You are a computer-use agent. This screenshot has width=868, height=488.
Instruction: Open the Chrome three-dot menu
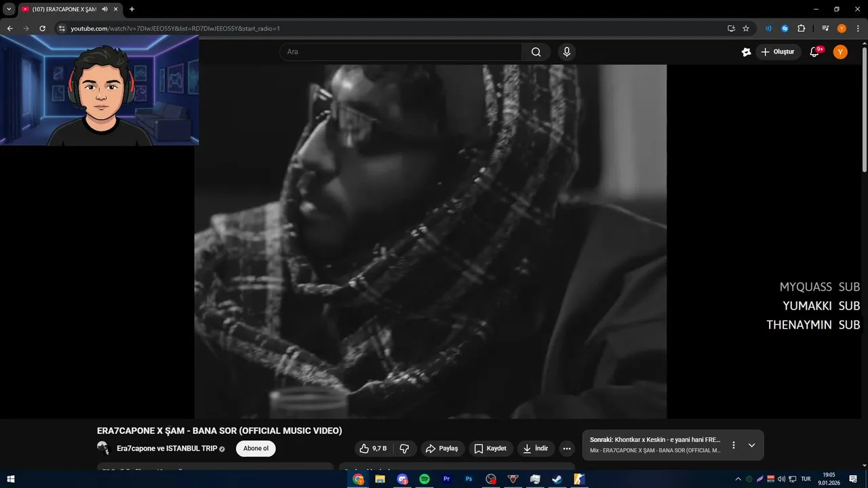tap(858, 28)
